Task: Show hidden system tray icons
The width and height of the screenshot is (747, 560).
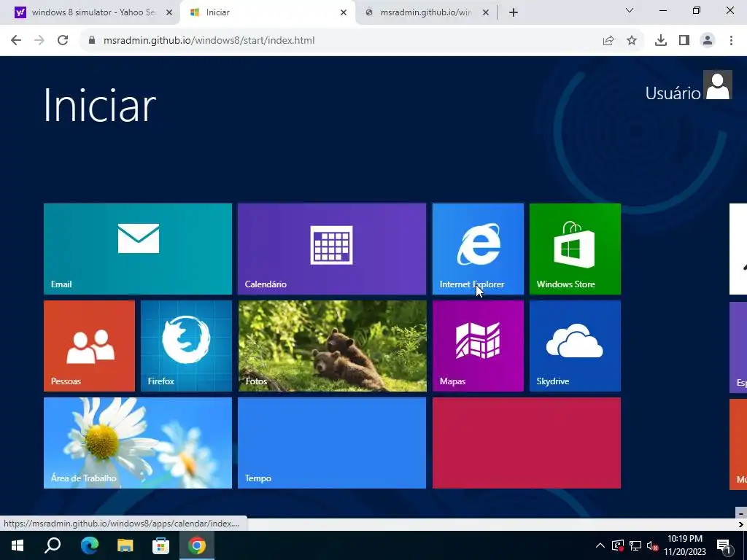Action: (600, 545)
